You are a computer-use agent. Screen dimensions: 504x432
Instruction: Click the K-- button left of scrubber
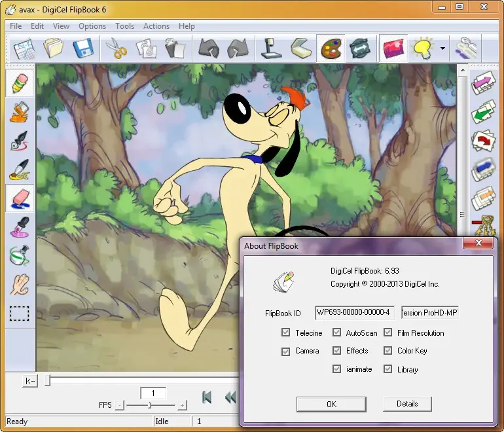[x=30, y=381]
